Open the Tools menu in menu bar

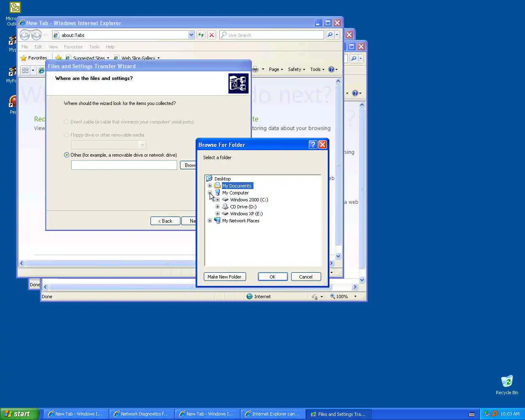point(94,47)
